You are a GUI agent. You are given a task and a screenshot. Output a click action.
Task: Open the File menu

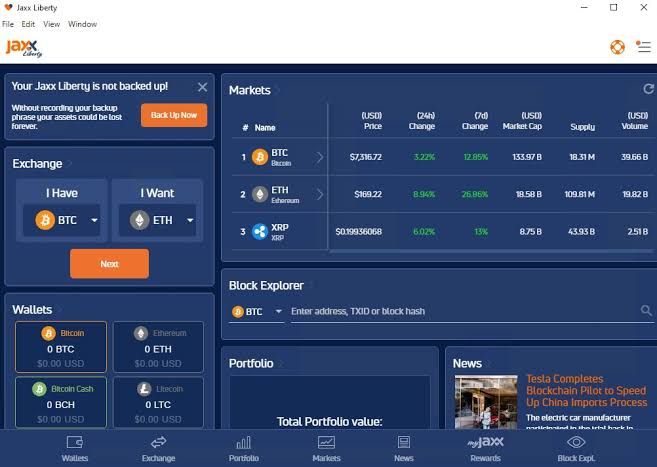tap(8, 24)
